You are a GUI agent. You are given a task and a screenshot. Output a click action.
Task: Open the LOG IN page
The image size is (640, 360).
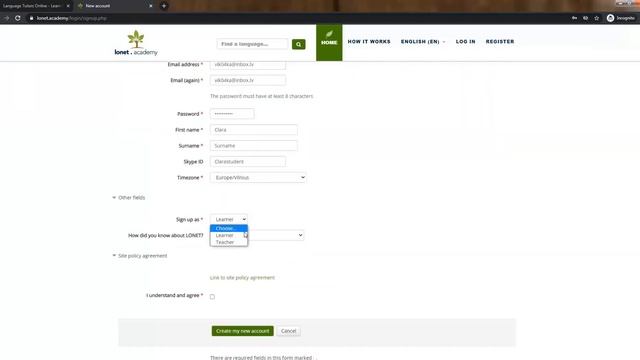coord(465,42)
